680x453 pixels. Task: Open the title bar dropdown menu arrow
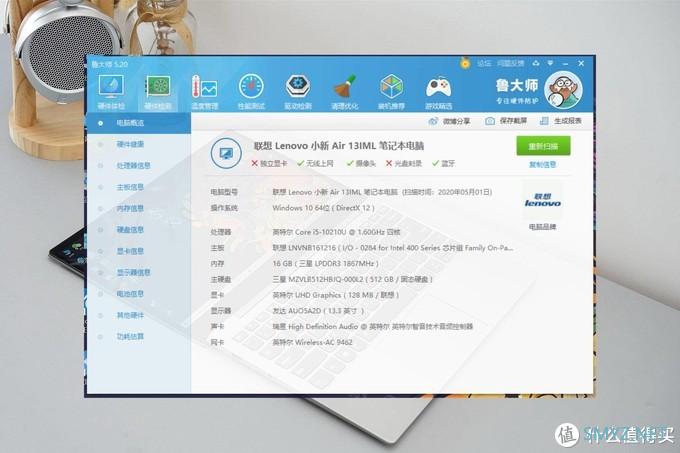(550, 63)
